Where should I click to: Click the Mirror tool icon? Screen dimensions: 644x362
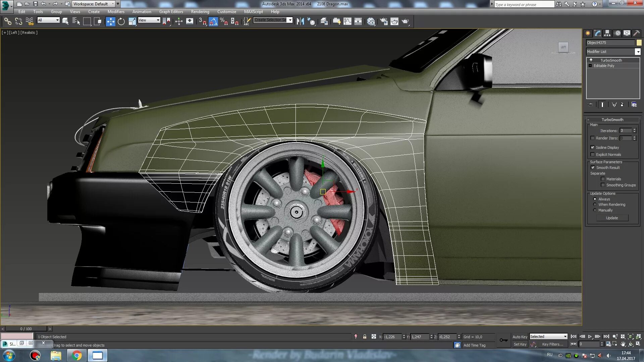tap(300, 21)
